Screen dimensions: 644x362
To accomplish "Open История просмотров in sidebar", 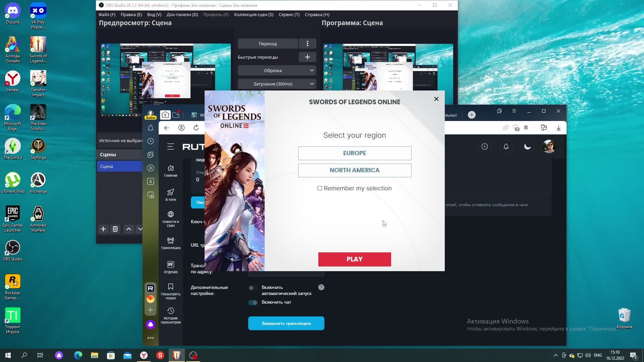I will [170, 315].
